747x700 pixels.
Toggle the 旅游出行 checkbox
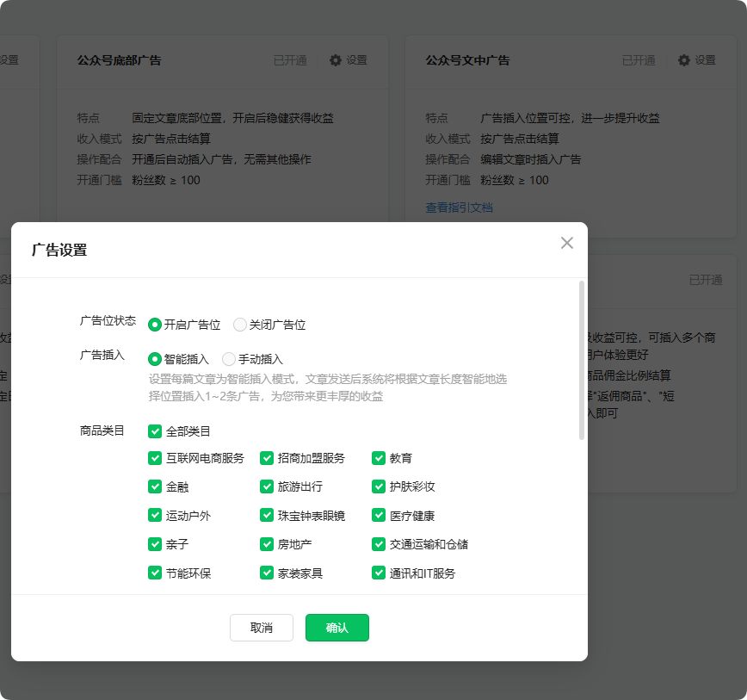point(268,486)
